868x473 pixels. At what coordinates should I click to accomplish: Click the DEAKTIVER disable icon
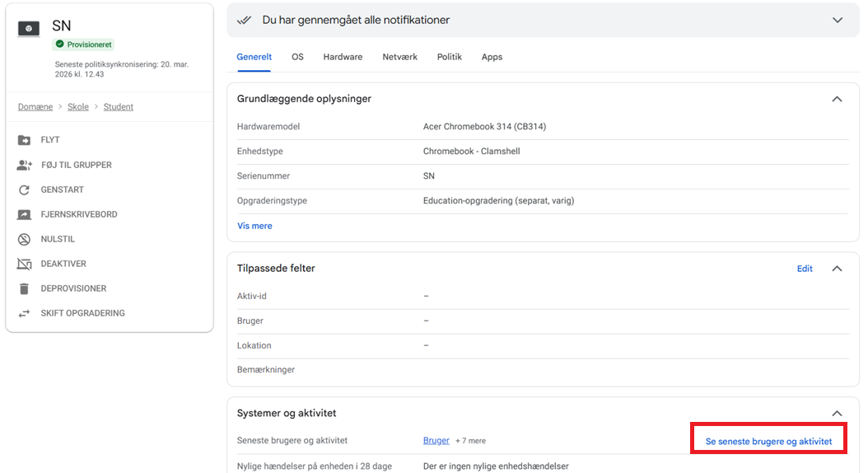(x=25, y=264)
